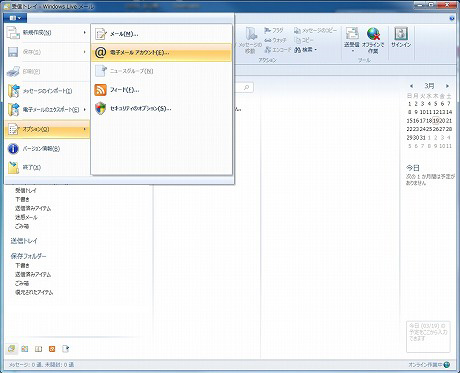Viewport: 460px width, 373px height.
Task: Open the 検索 binoculars dropdown
Action: 306,50
